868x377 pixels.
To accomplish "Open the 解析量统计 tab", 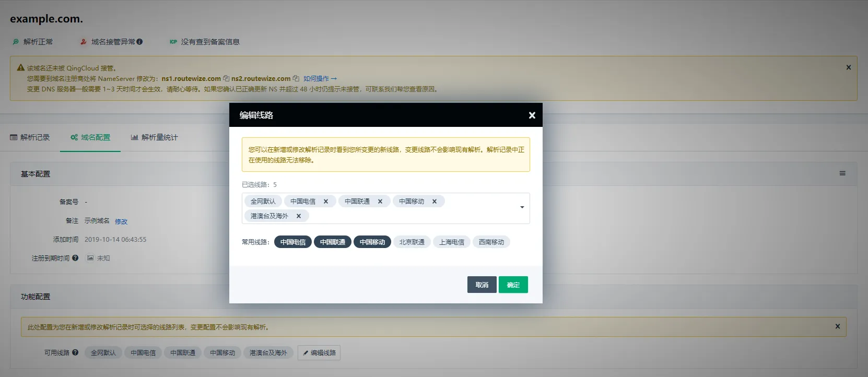I will click(154, 137).
